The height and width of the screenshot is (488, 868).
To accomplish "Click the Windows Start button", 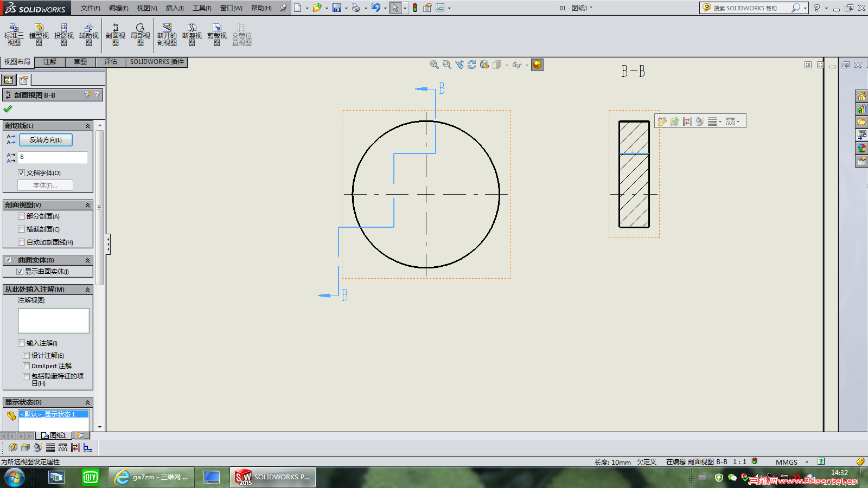I will pyautogui.click(x=15, y=477).
